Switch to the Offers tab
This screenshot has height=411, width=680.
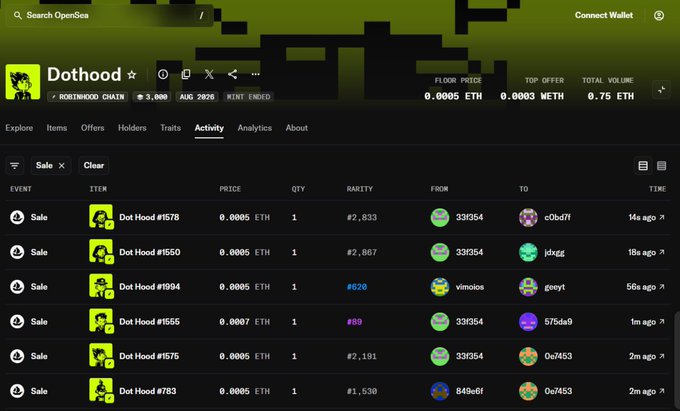(92, 128)
